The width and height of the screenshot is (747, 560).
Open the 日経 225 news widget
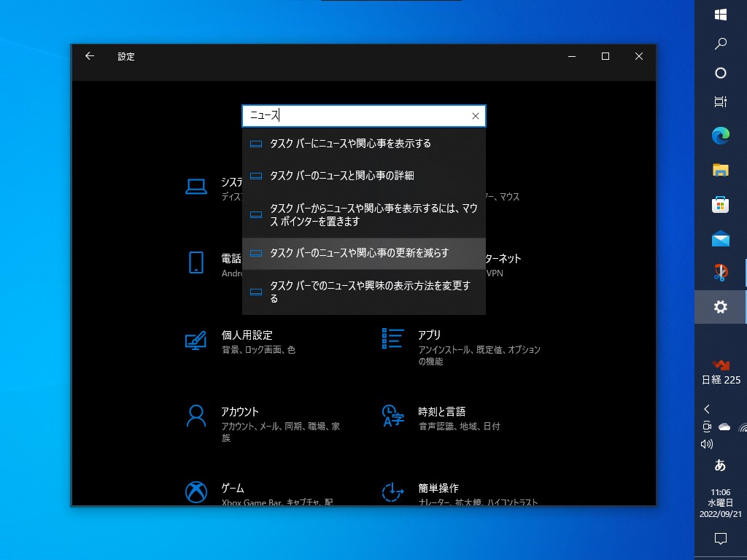pos(721,372)
